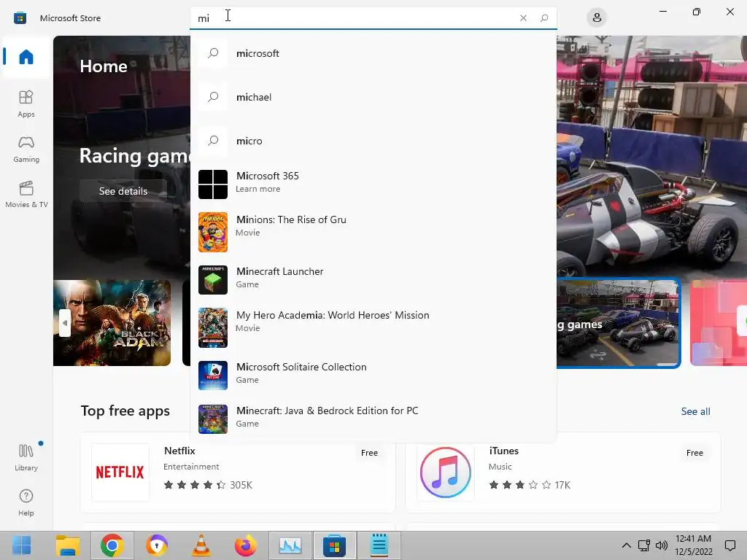Open the Netflix app card

[x=238, y=472]
